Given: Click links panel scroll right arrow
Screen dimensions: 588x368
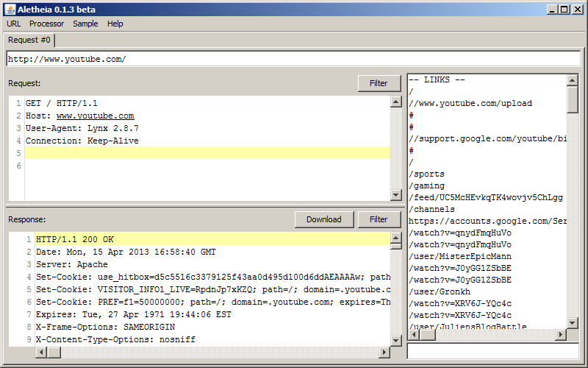Looking at the screenshot, I should (x=561, y=335).
